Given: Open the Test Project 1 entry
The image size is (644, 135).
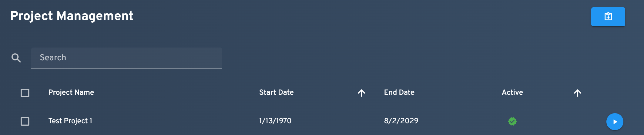Looking at the screenshot, I should [x=70, y=121].
